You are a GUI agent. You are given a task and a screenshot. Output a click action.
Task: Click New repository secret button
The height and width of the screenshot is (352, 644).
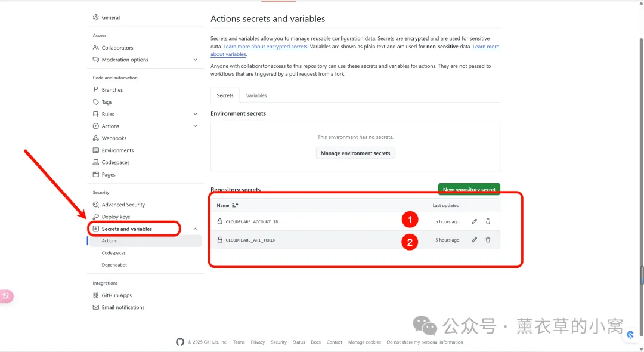469,189
